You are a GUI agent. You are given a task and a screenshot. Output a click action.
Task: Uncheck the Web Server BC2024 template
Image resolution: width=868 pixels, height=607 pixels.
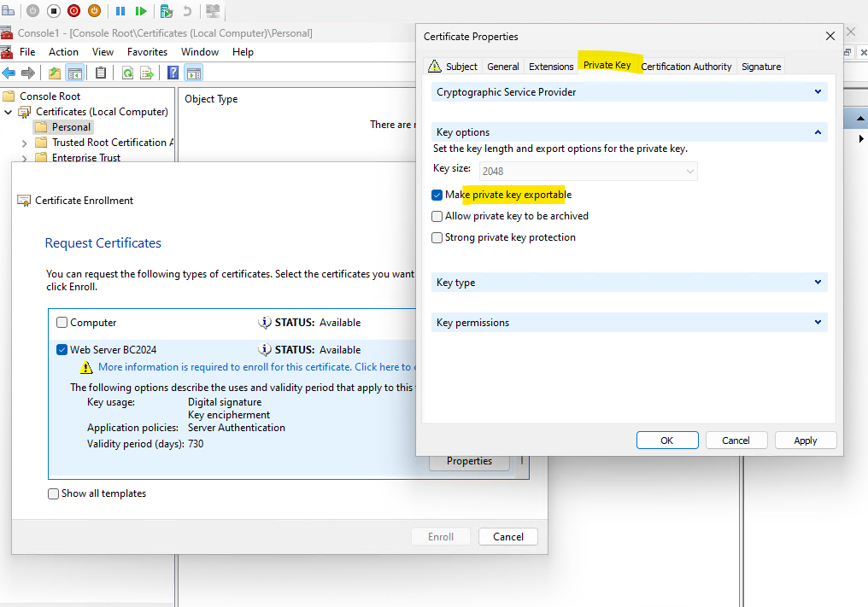click(62, 350)
